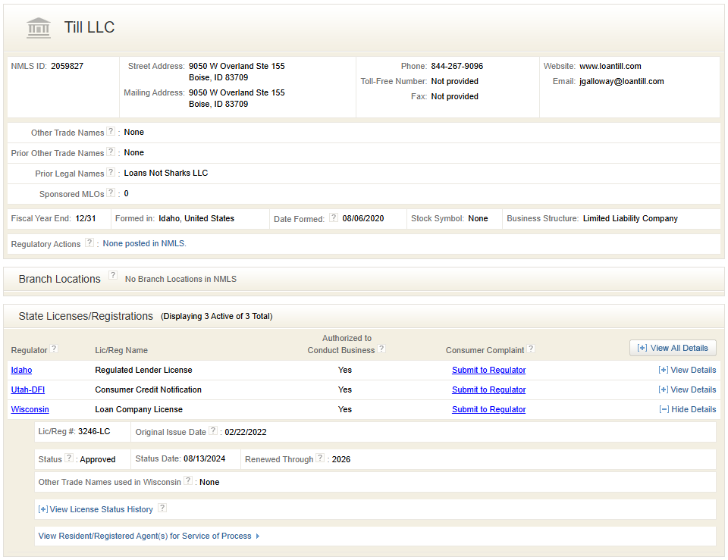Click the Regulated Lender License name

tap(143, 370)
